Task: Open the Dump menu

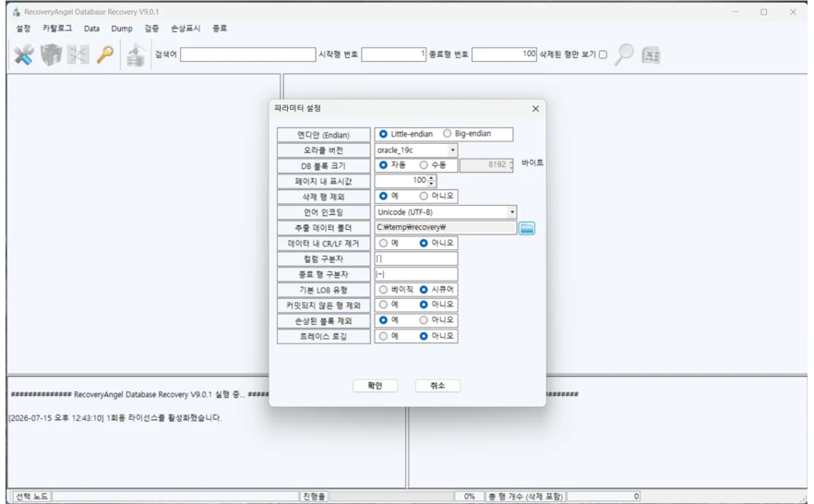Action: click(122, 29)
